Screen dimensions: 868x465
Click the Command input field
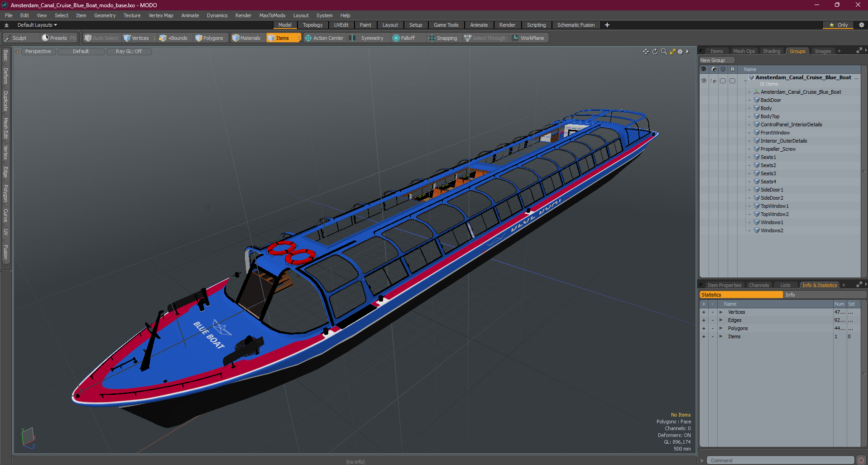[x=780, y=460]
